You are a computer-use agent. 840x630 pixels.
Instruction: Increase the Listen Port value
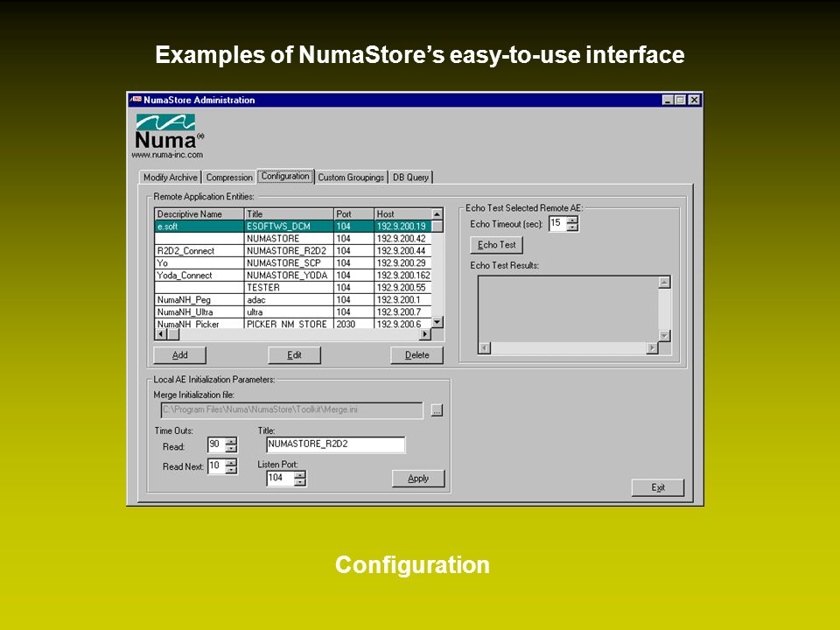point(300,474)
